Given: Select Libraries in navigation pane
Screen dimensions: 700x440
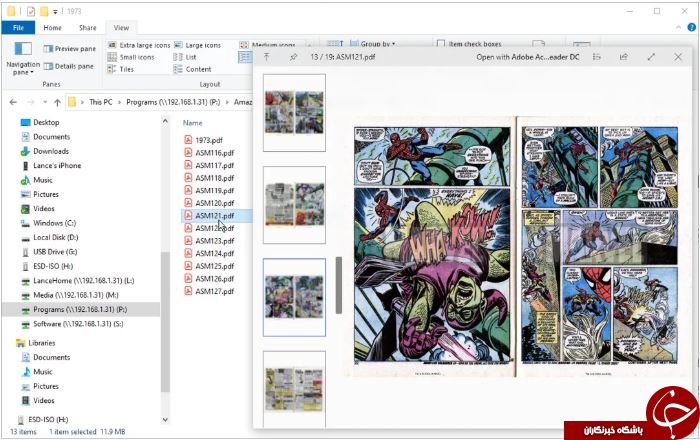Looking at the screenshot, I should click(x=35, y=343).
